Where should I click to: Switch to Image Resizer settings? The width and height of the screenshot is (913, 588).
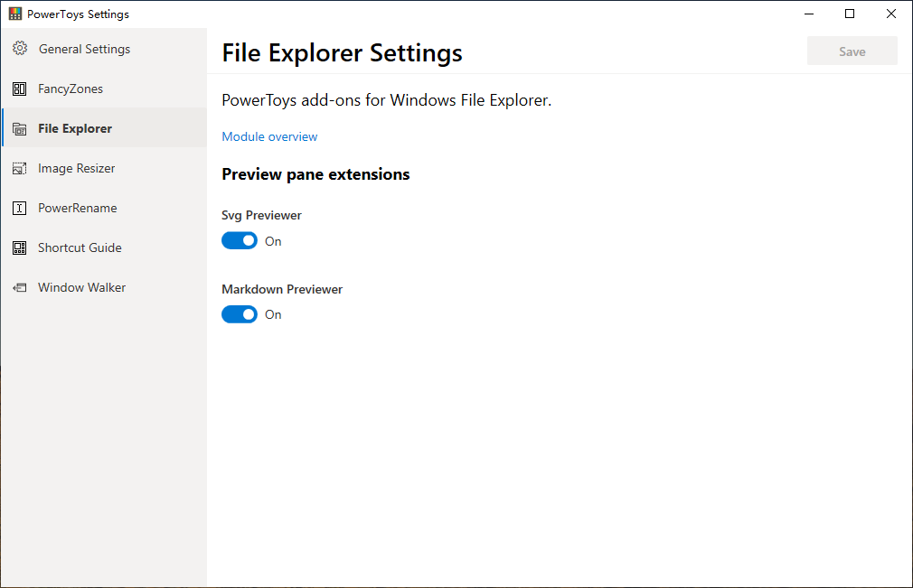(x=104, y=168)
